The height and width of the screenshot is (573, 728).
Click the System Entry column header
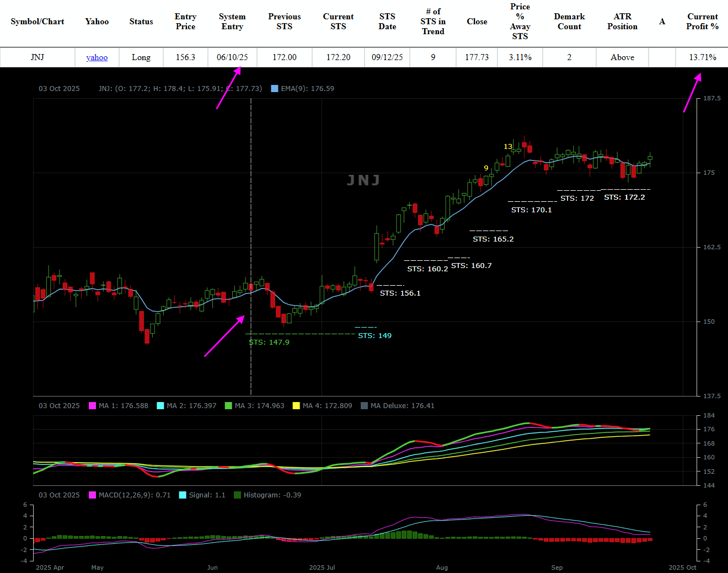[232, 22]
